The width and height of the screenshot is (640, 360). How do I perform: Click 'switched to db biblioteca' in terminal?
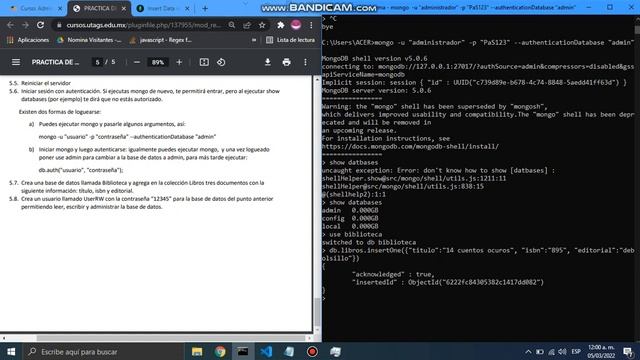369,242
